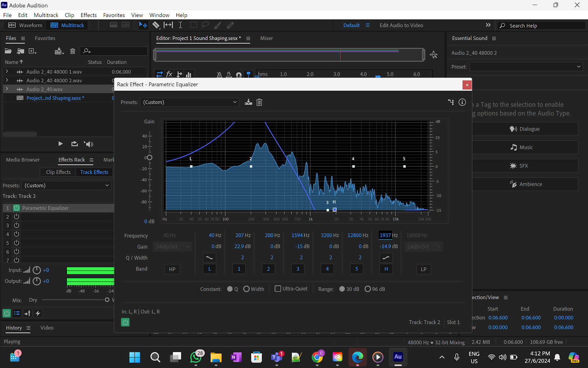Toggle Parametric Equalizer power in slot 1
This screenshot has height=368, width=588.
(17, 208)
